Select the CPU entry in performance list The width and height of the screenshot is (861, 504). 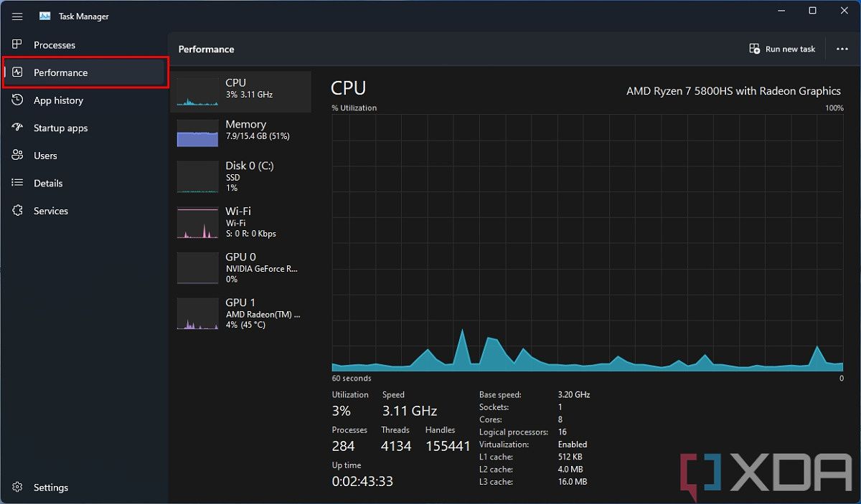(x=241, y=91)
